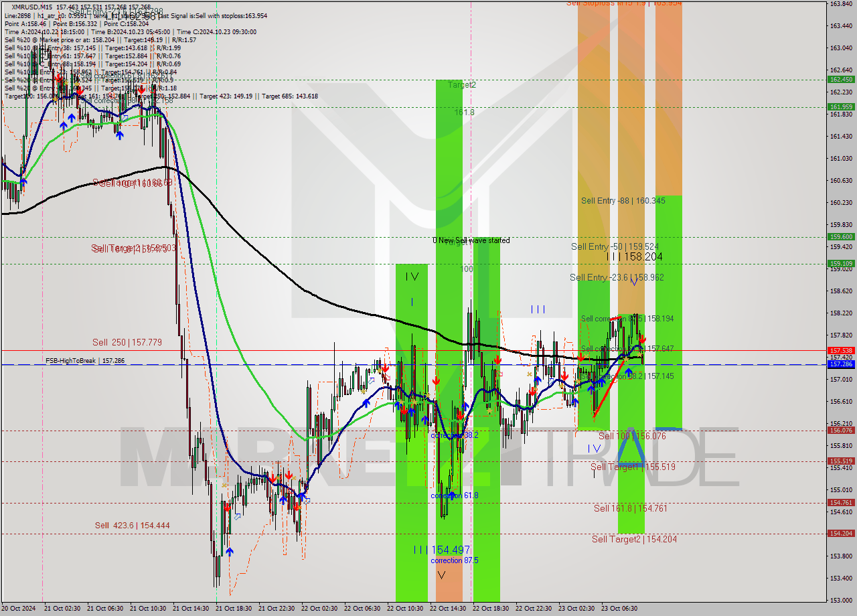Screen dimensions: 857x616
Task: Select the 'correction 61.8' label
Action: [x=454, y=495]
